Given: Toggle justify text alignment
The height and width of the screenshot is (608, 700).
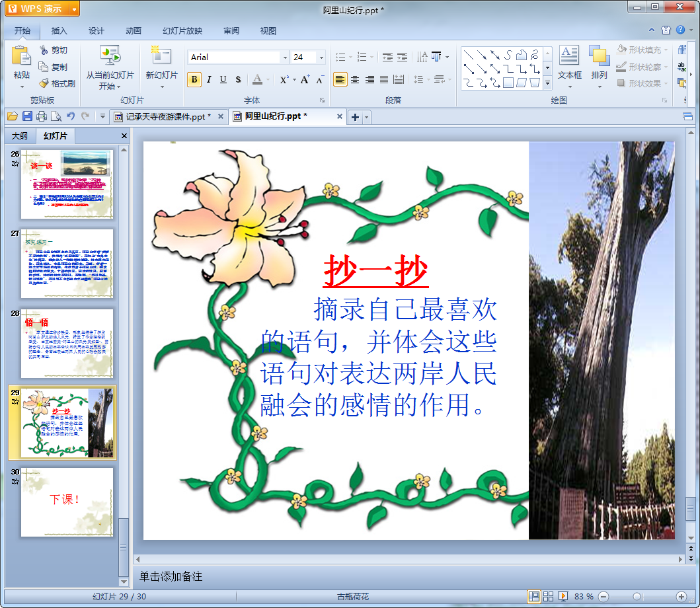Looking at the screenshot, I should pos(384,79).
